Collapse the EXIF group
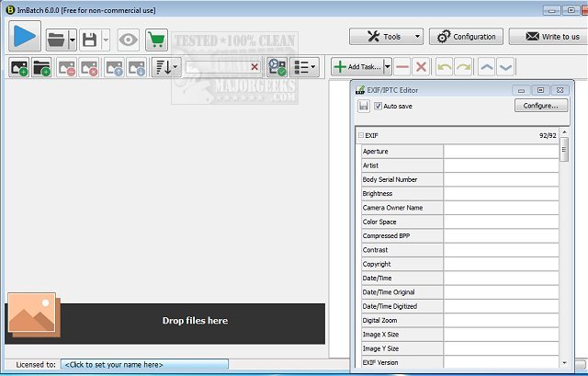588x376 pixels. click(x=361, y=135)
